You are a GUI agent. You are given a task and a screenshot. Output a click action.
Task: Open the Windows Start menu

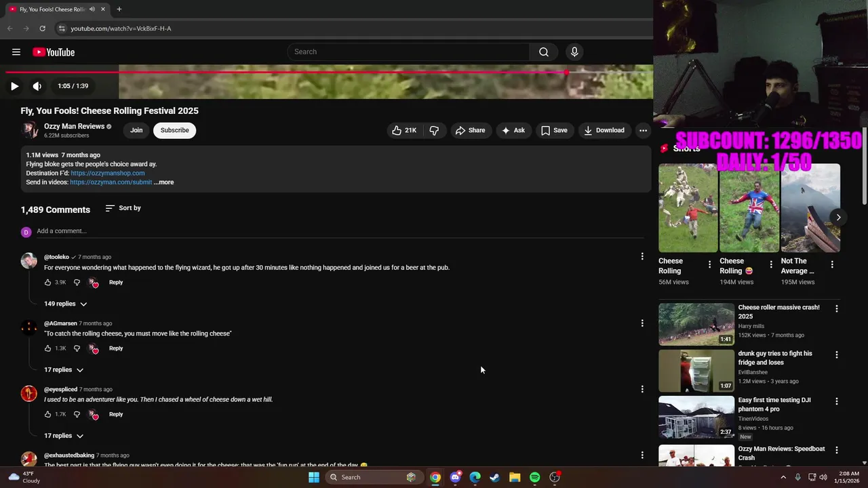click(x=313, y=477)
